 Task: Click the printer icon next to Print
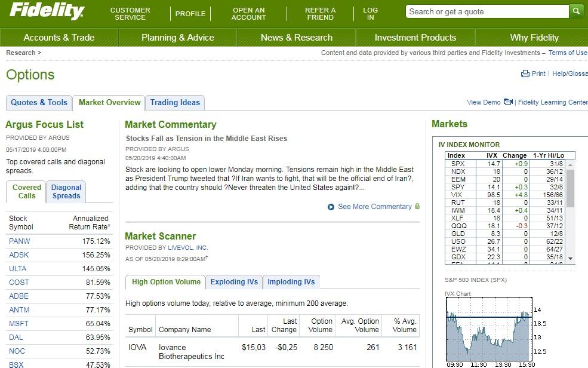(x=525, y=73)
